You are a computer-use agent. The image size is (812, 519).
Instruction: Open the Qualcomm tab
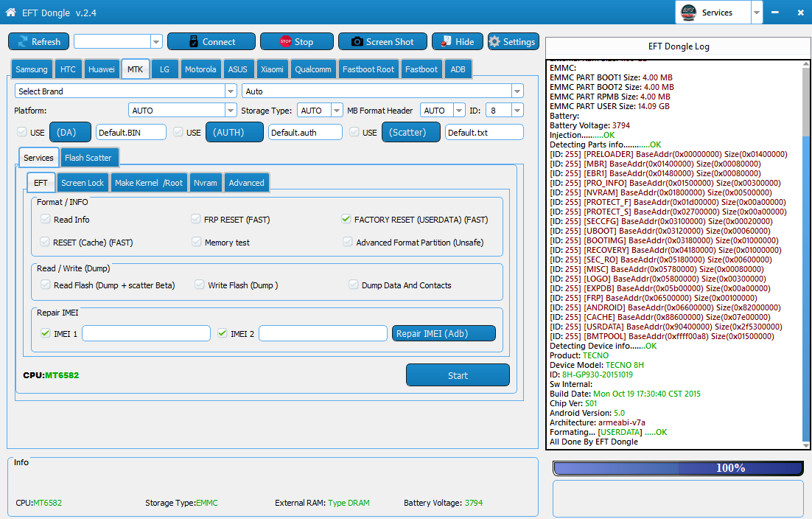pyautogui.click(x=312, y=69)
